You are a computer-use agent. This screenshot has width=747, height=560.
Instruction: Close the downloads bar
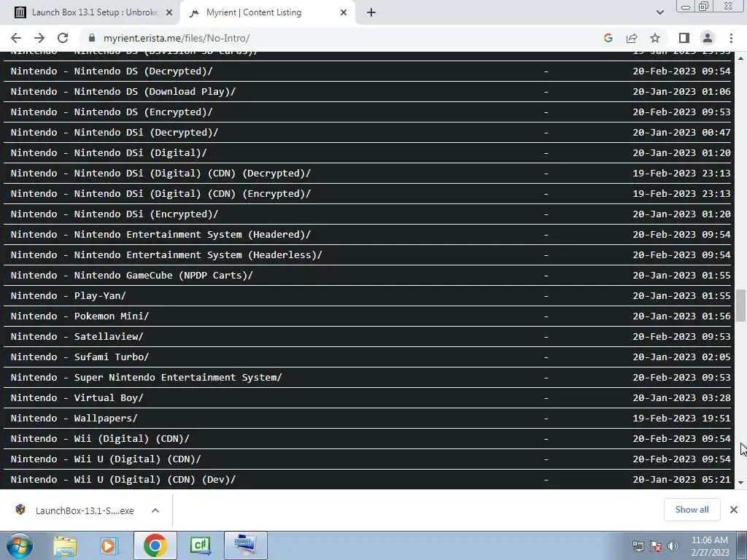pyautogui.click(x=734, y=510)
